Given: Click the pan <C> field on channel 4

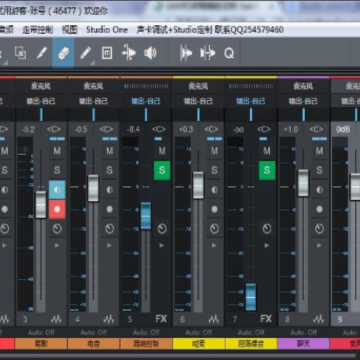Looking at the screenshot, I should click(x=106, y=129).
